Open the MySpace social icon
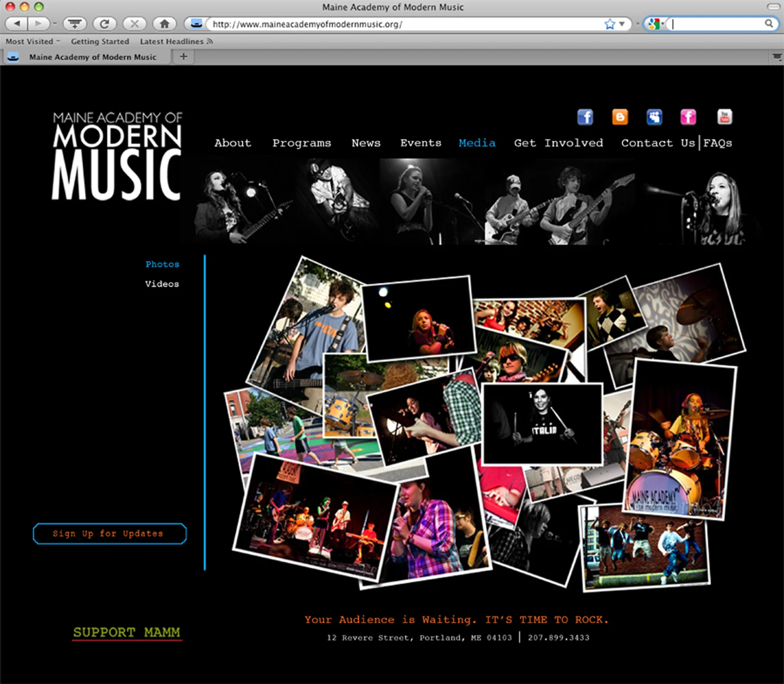The image size is (784, 684). pyautogui.click(x=654, y=117)
